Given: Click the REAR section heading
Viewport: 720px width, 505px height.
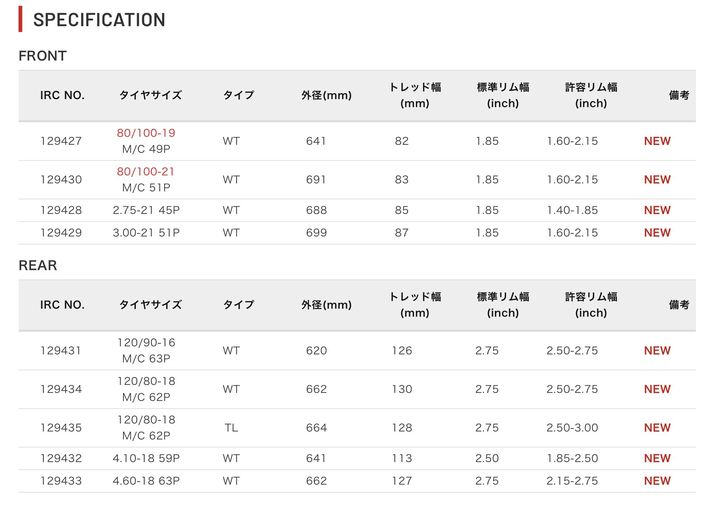Looking at the screenshot, I should (x=38, y=265).
